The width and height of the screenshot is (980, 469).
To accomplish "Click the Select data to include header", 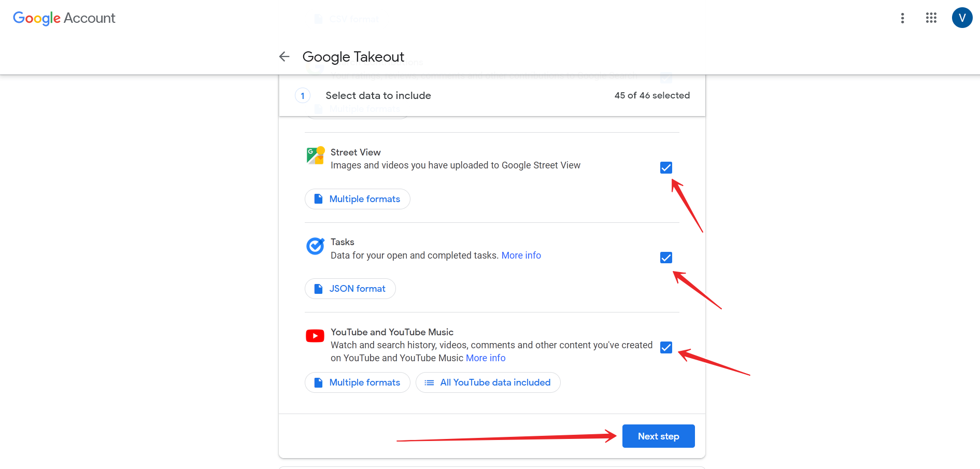I will (378, 96).
